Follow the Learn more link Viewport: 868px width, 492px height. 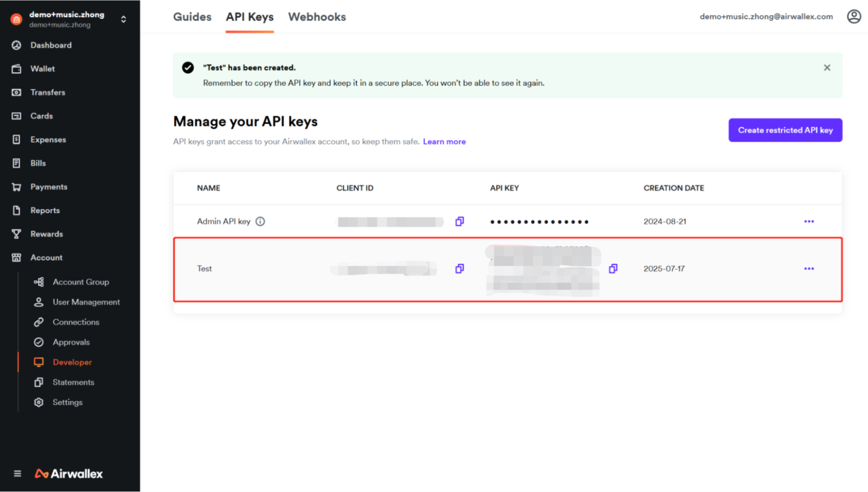coord(444,142)
